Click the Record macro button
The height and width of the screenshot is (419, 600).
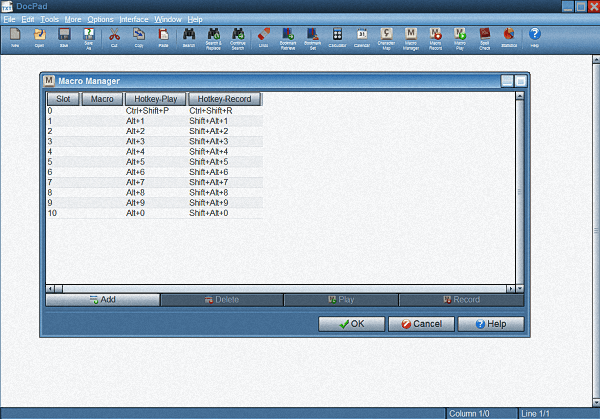pos(461,300)
